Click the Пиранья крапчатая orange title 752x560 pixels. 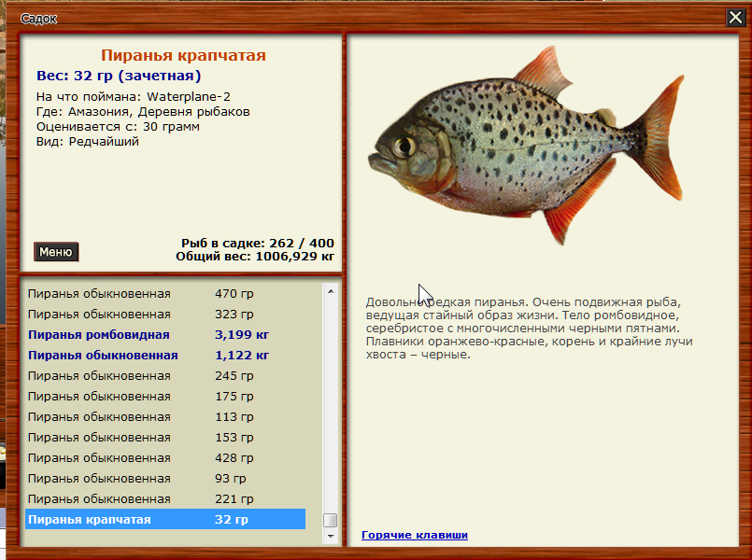183,56
